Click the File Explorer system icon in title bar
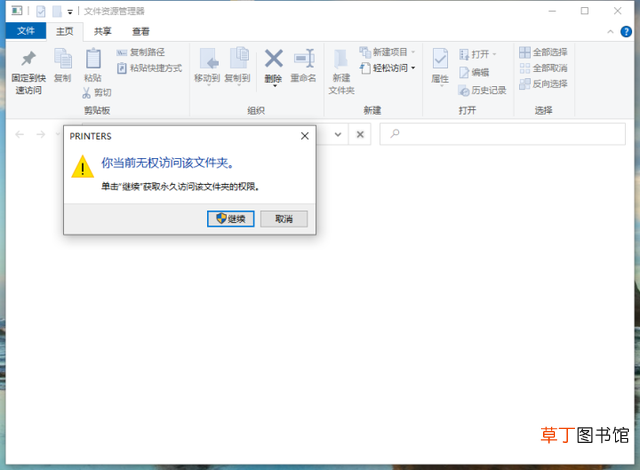 tap(17, 11)
